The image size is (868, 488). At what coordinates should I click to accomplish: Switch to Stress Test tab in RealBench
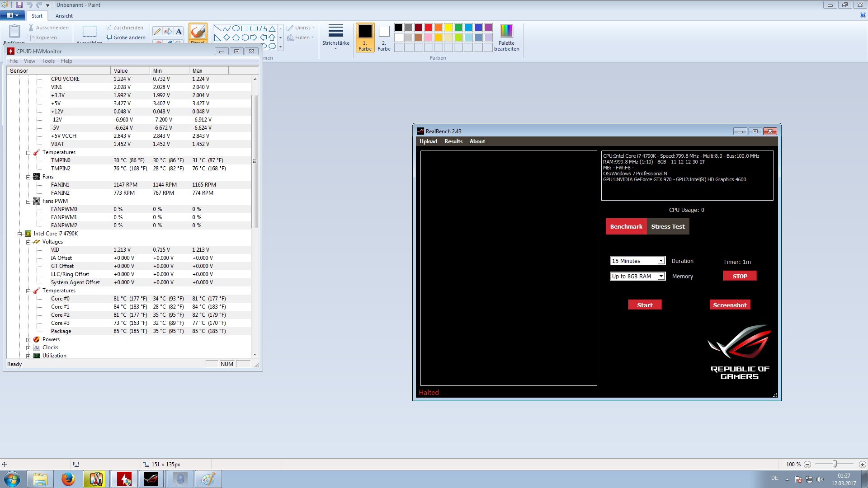click(668, 227)
